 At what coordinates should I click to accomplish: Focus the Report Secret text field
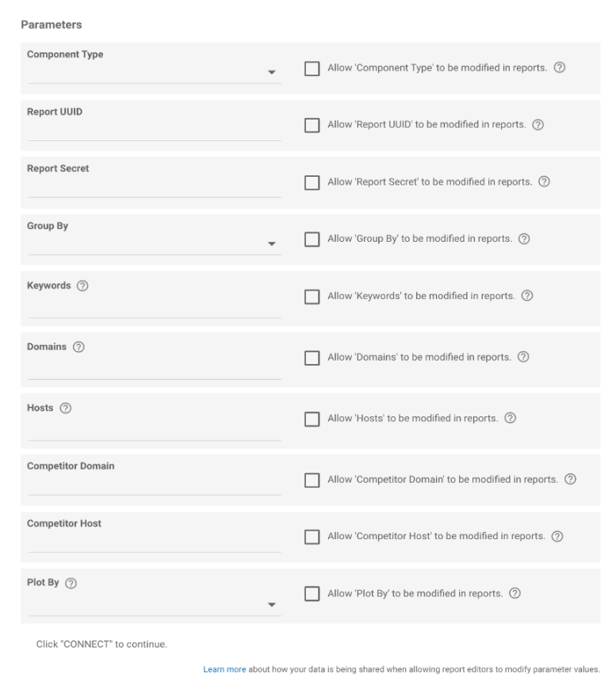click(x=154, y=188)
